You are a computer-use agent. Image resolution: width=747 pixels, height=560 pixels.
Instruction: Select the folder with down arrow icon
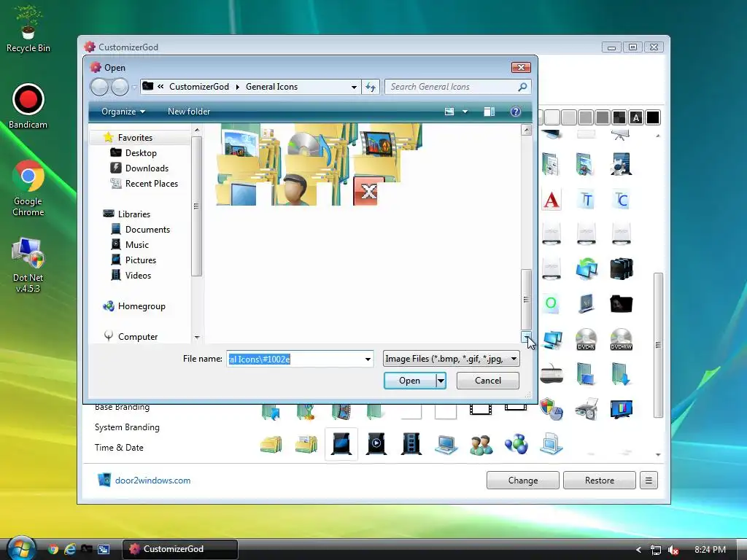coord(621,374)
